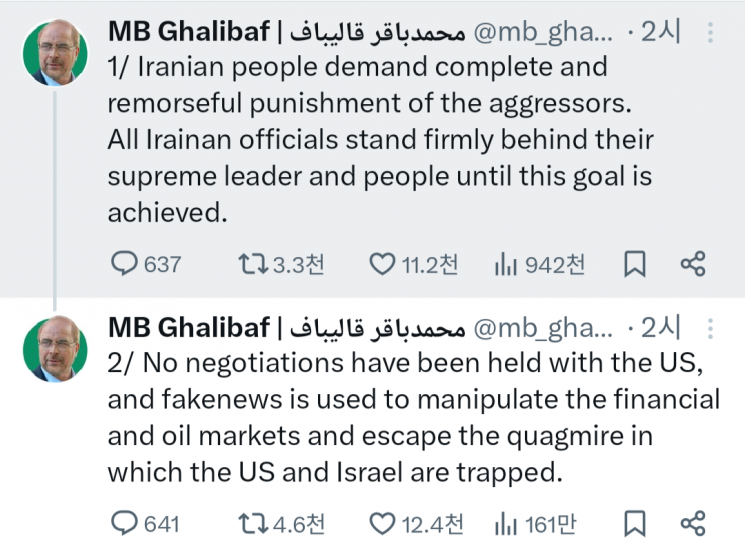Image resolution: width=745 pixels, height=549 pixels.
Task: Click the 2시 timestamp on the first tweet
Action: (x=661, y=33)
